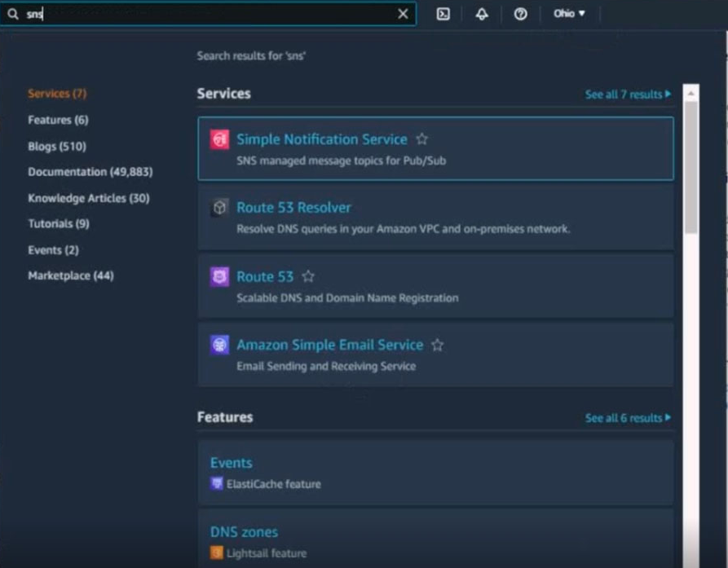The image size is (728, 568).
Task: Expand 'See all 6 results' for Features
Action: click(628, 418)
